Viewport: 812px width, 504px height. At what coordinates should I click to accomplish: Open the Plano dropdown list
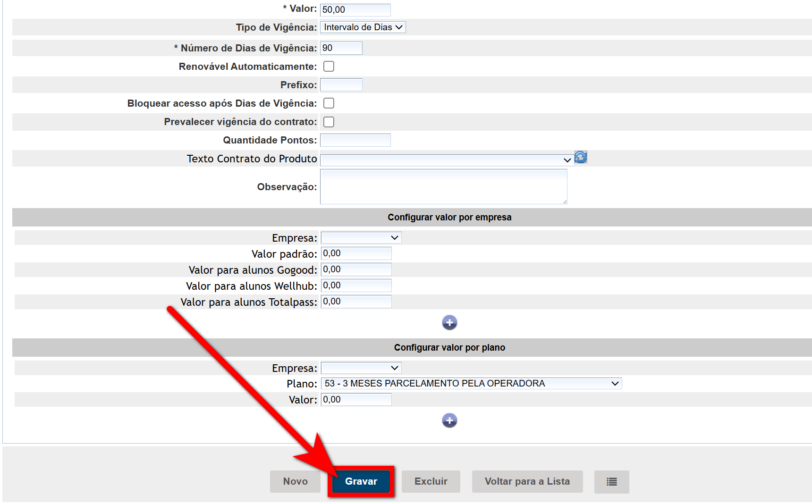point(471,384)
